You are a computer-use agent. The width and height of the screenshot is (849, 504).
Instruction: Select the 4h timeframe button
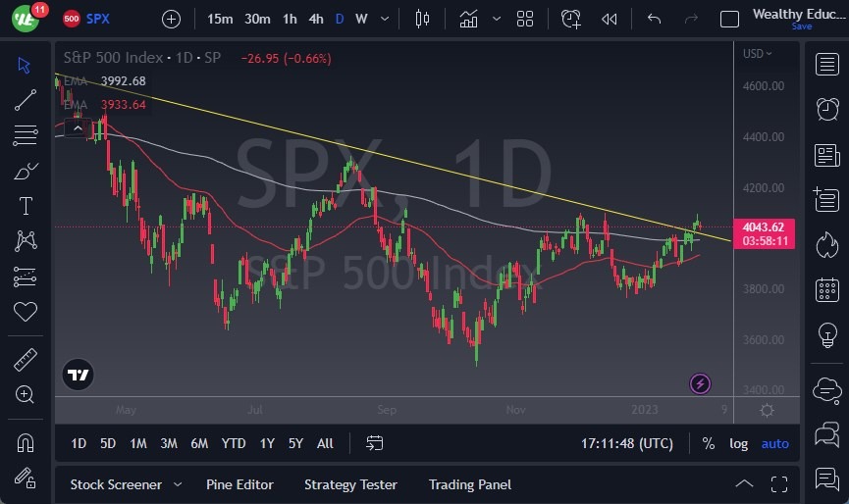click(315, 19)
